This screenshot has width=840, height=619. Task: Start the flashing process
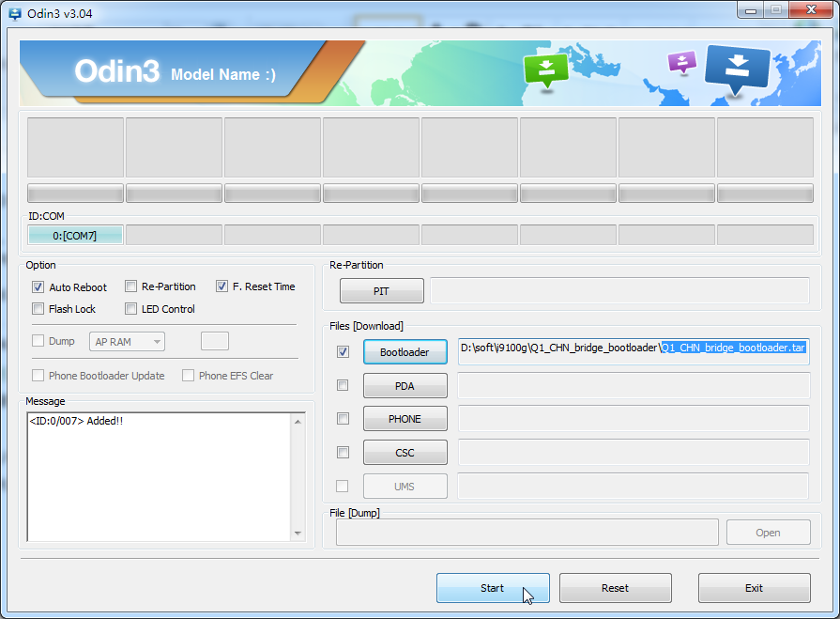493,588
